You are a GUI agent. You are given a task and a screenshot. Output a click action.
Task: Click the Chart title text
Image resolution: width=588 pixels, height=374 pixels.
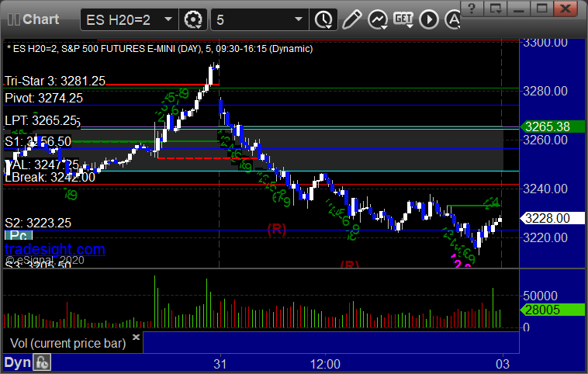click(x=40, y=19)
